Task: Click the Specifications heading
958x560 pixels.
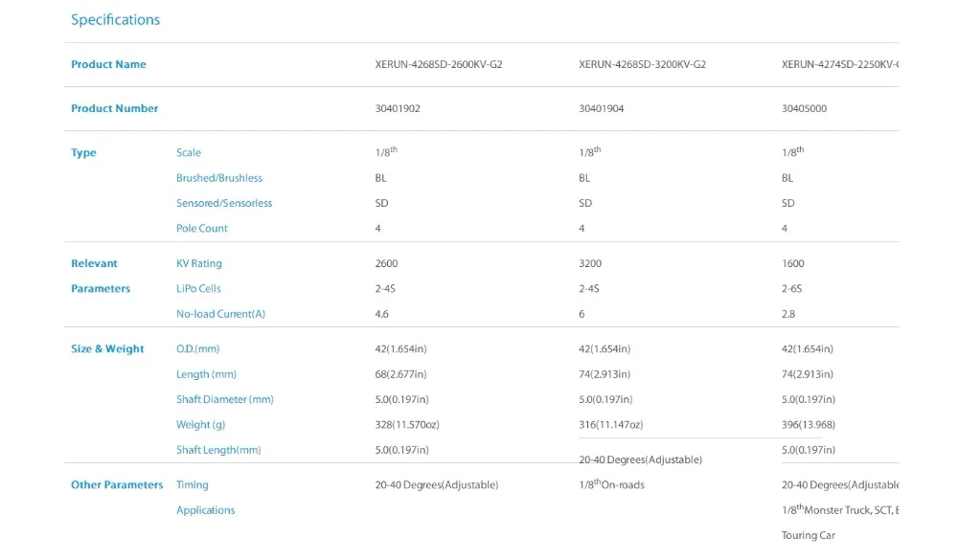Action: (116, 19)
